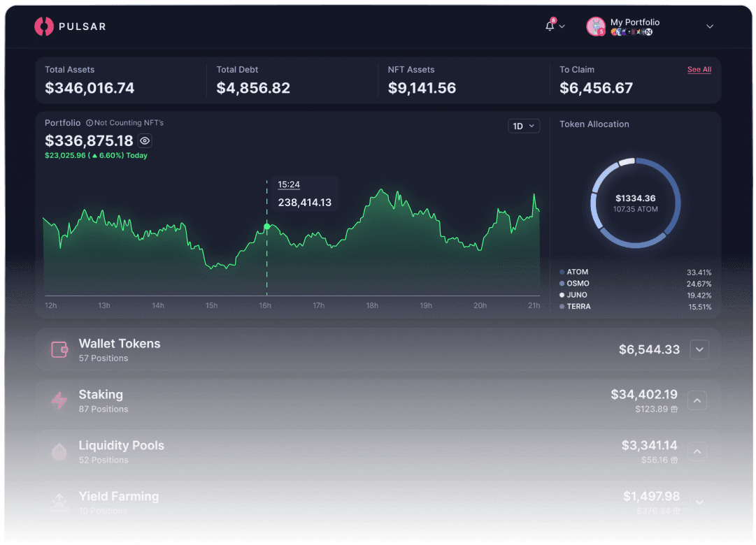This screenshot has width=756, height=545.
Task: Select ATOM in the token allocation legend
Action: pyautogui.click(x=577, y=272)
